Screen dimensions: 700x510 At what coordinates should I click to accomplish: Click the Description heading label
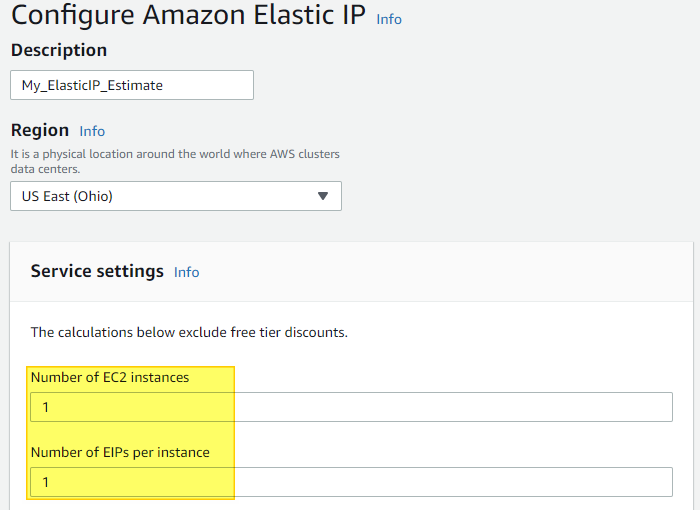59,50
